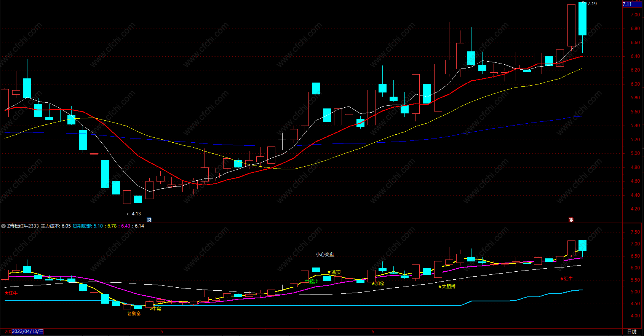Viewport: 644px width, 336px height.
Task: Click the month 5 marker on time axis
Action: tap(161, 332)
